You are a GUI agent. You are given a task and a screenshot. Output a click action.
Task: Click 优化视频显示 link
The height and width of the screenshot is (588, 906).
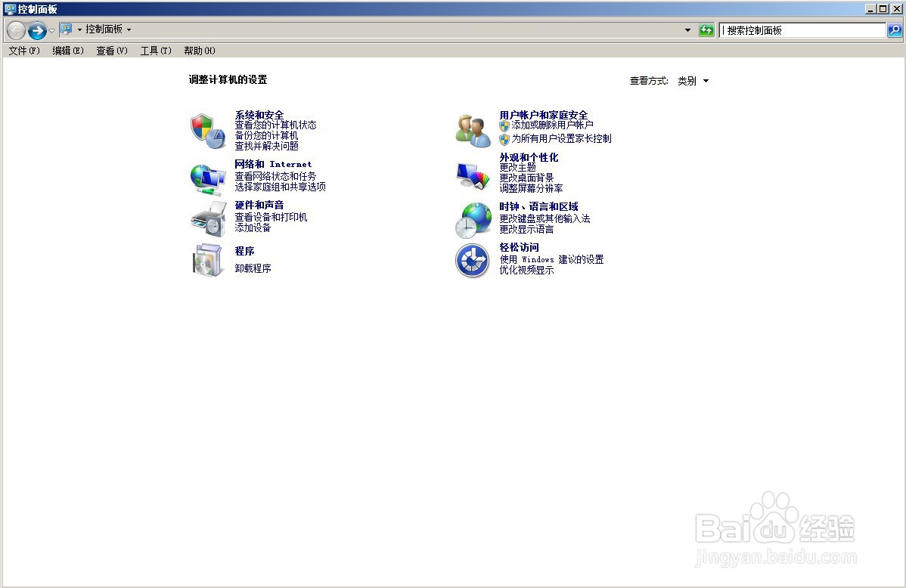[x=526, y=271]
